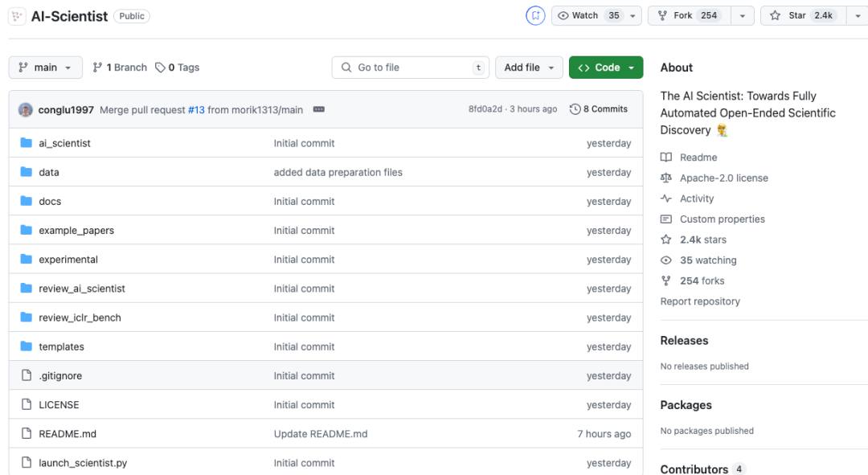Open the green Code dropdown
868x475 pixels.
coord(606,67)
